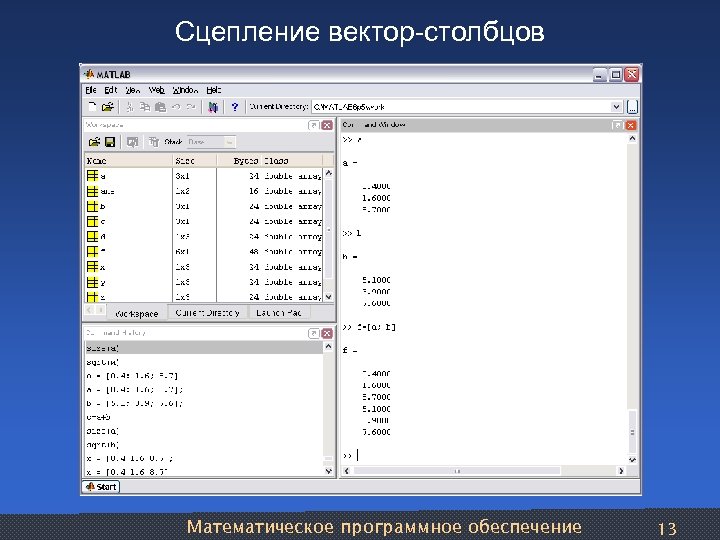This screenshot has width=720, height=540.
Task: Undock the Command History panel
Action: pyautogui.click(x=313, y=333)
